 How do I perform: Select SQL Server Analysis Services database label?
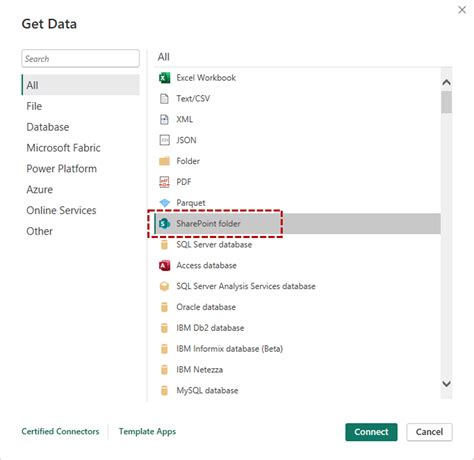246,286
